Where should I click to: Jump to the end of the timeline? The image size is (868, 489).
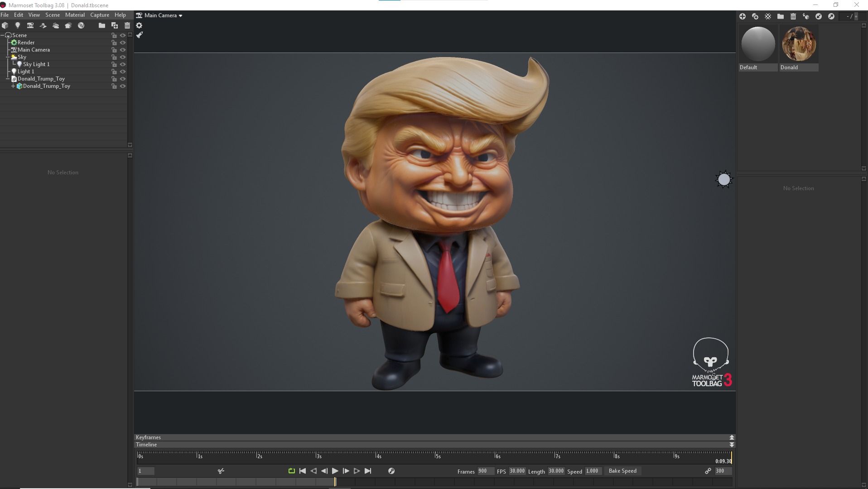coord(368,471)
